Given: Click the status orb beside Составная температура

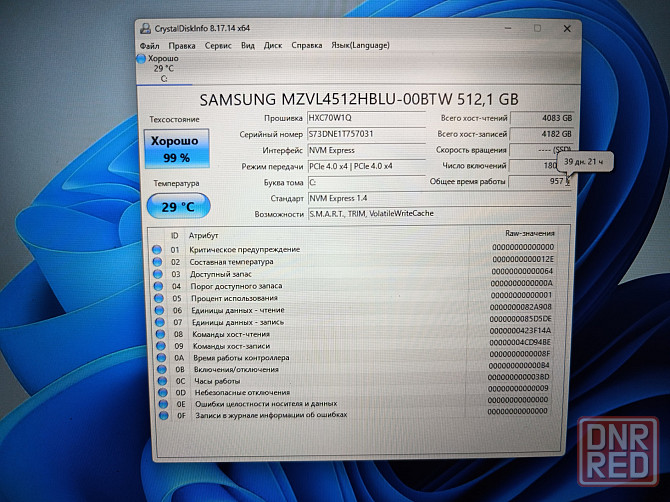Looking at the screenshot, I should click(x=156, y=261).
